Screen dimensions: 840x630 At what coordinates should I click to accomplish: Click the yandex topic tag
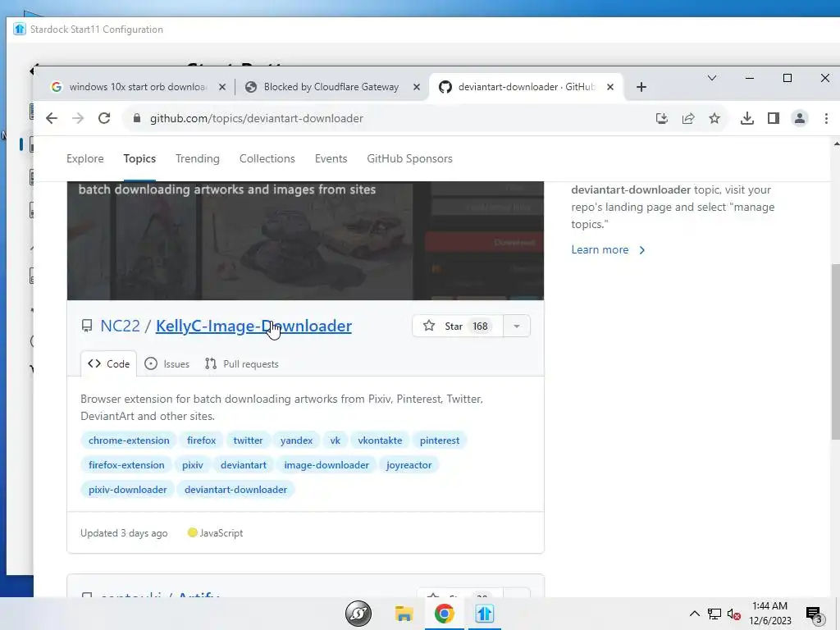pyautogui.click(x=296, y=441)
